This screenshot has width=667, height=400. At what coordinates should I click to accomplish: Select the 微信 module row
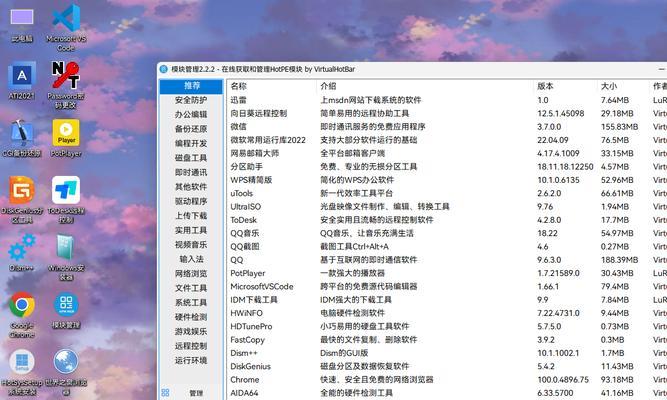pyautogui.click(x=447, y=127)
